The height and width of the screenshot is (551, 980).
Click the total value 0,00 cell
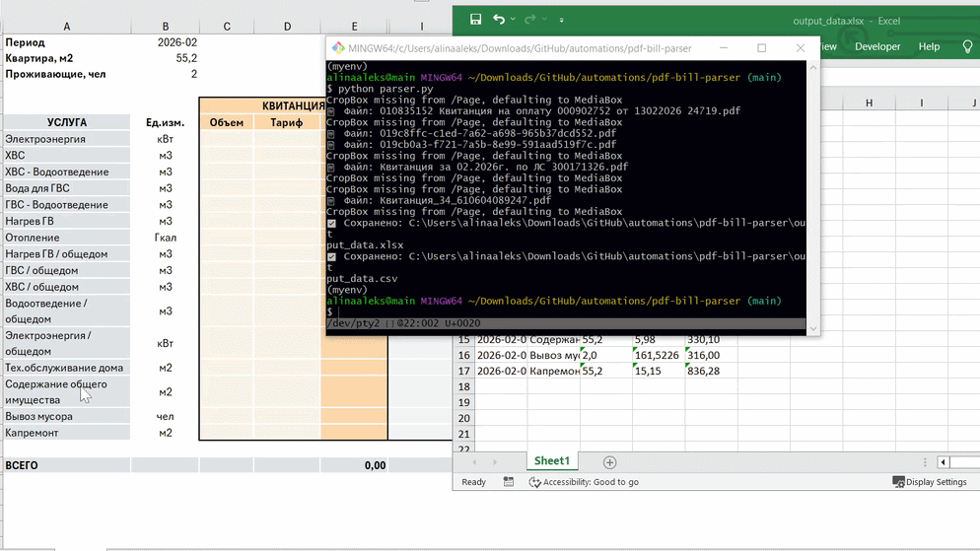[x=354, y=465]
